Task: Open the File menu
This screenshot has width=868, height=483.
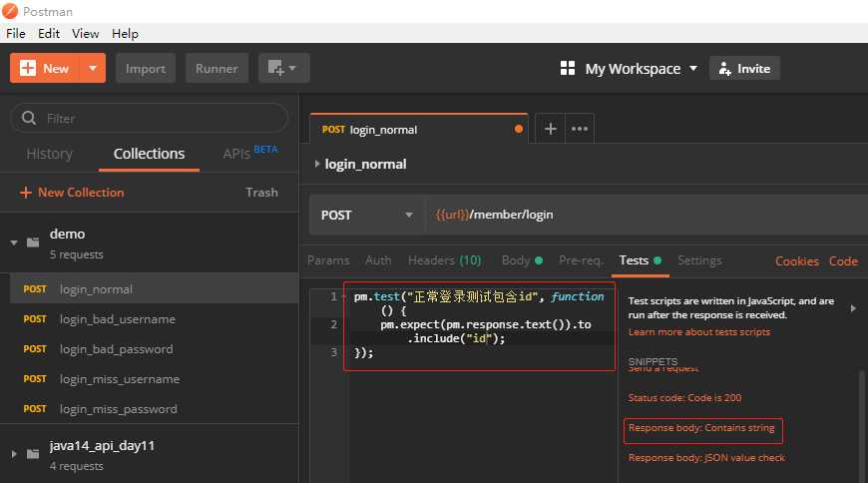Action: click(x=16, y=34)
